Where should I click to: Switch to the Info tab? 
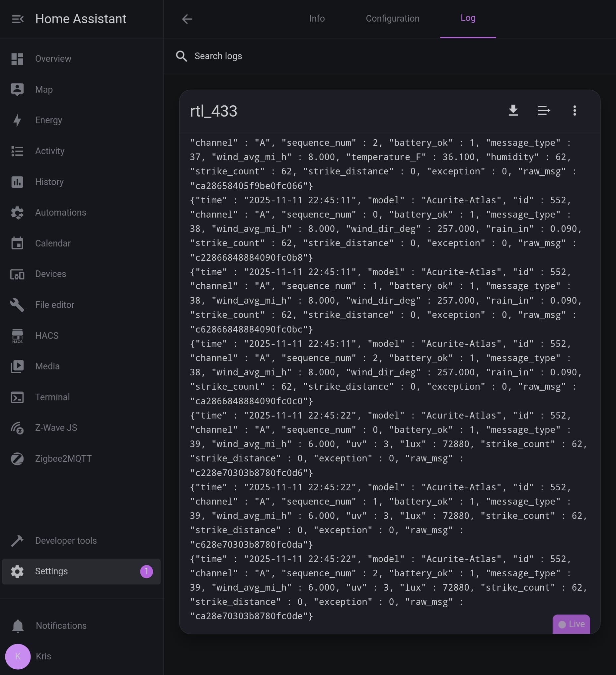click(x=317, y=18)
